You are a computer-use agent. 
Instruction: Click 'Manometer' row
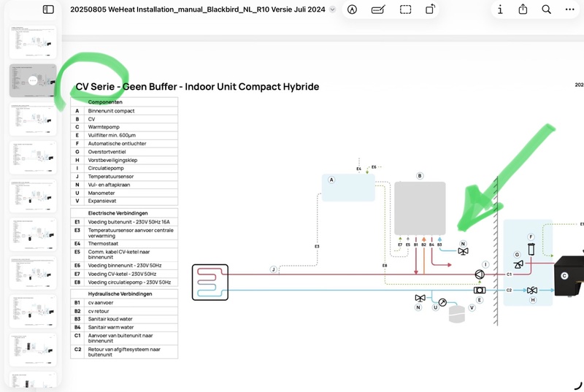[x=124, y=193]
